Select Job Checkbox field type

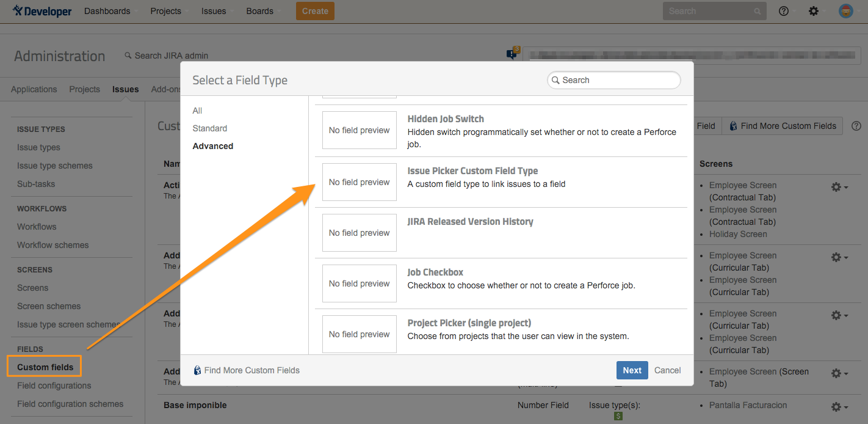pos(501,283)
